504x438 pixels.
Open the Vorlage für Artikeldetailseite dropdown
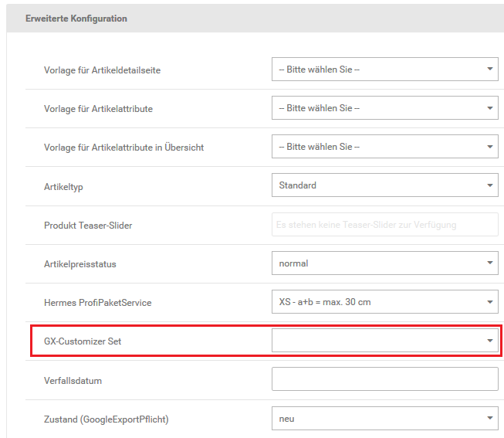384,70
